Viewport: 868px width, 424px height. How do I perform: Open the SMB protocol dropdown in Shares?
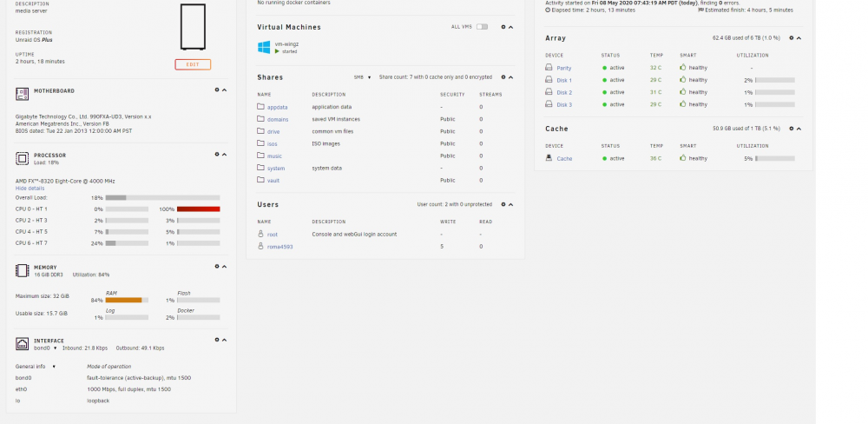click(x=362, y=77)
